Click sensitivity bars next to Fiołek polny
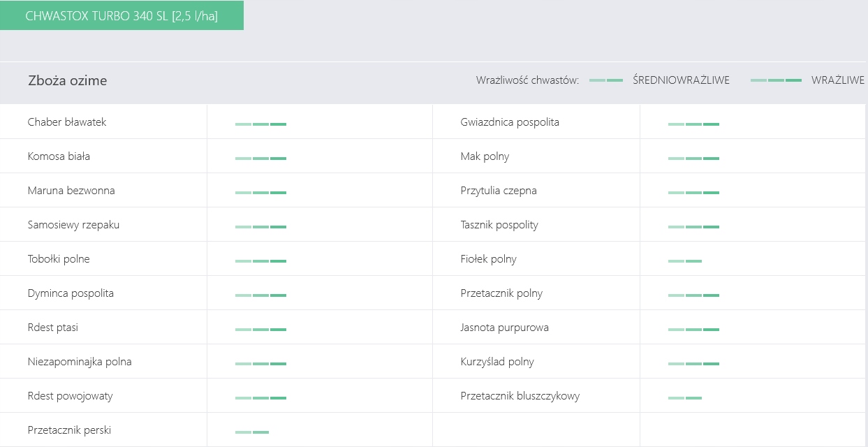868x447 pixels. pos(685,261)
